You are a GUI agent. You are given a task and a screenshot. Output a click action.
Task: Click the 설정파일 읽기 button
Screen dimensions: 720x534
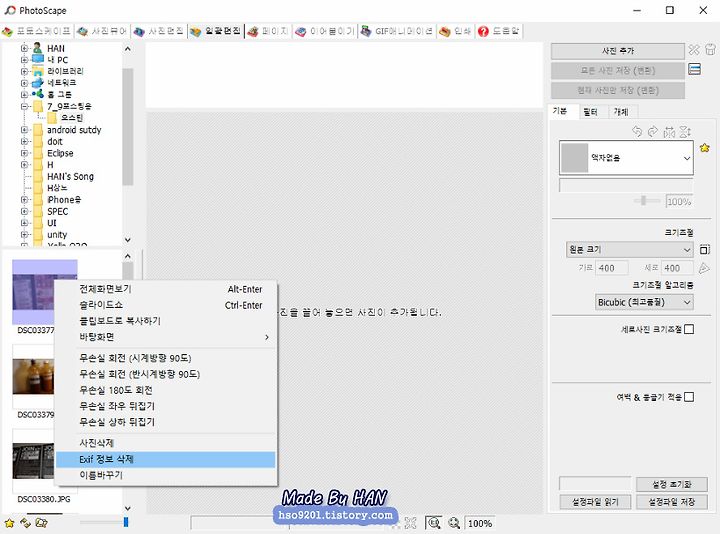595,502
